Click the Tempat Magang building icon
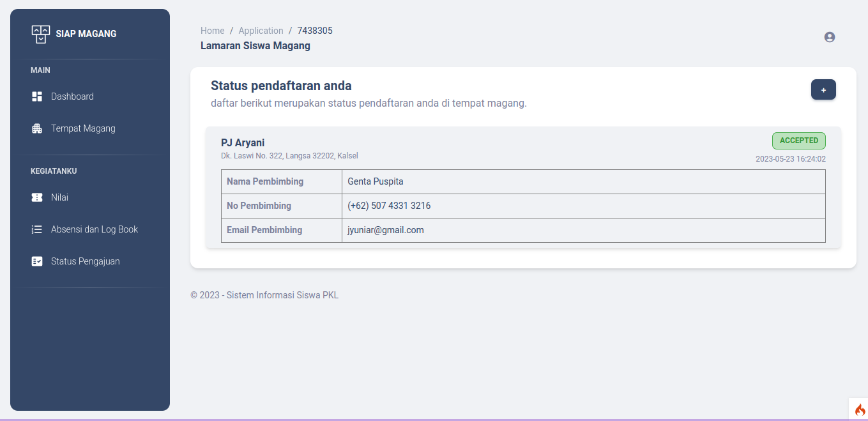The image size is (868, 421). click(x=37, y=128)
